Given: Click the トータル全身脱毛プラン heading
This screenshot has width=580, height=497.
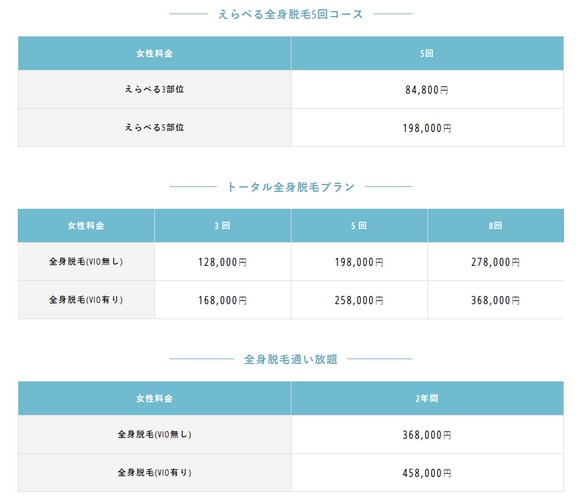Looking at the screenshot, I should coord(290,187).
